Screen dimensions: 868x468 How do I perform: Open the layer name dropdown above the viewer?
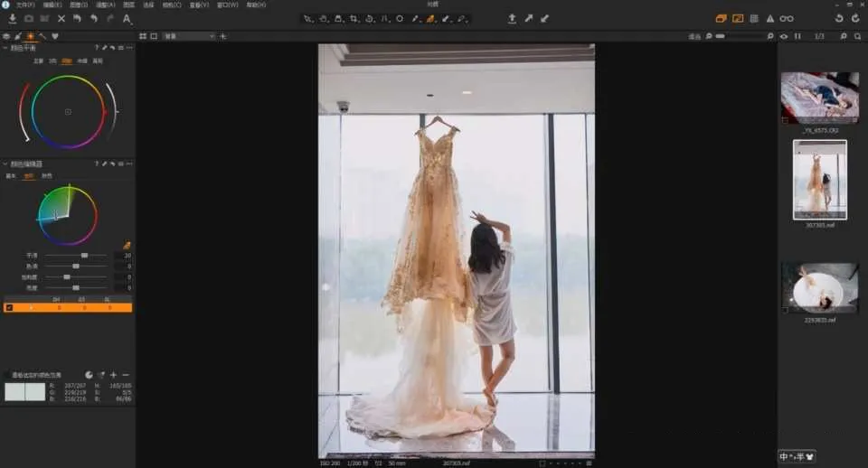click(x=189, y=36)
